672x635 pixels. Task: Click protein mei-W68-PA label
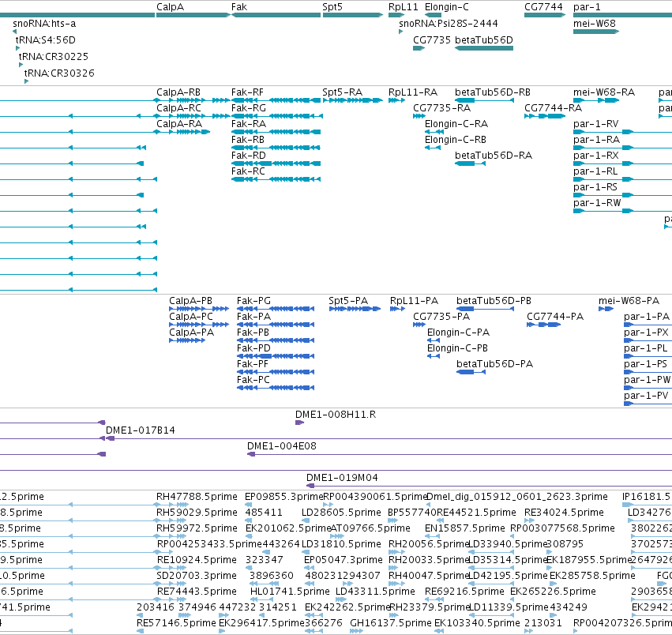click(x=629, y=301)
